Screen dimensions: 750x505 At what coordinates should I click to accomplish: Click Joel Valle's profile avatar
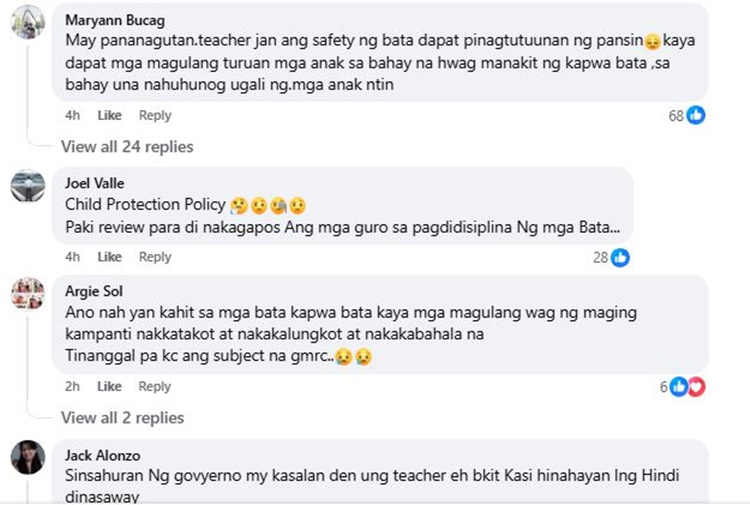(x=27, y=186)
